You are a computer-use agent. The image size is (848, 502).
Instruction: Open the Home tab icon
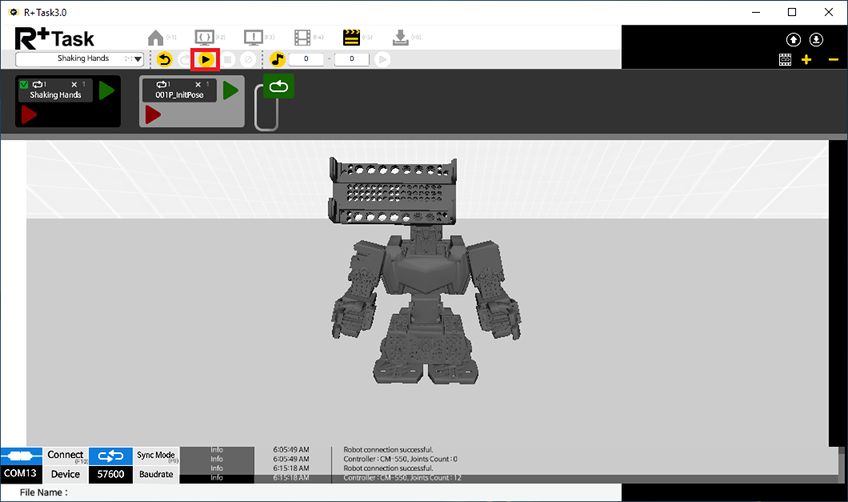[156, 38]
